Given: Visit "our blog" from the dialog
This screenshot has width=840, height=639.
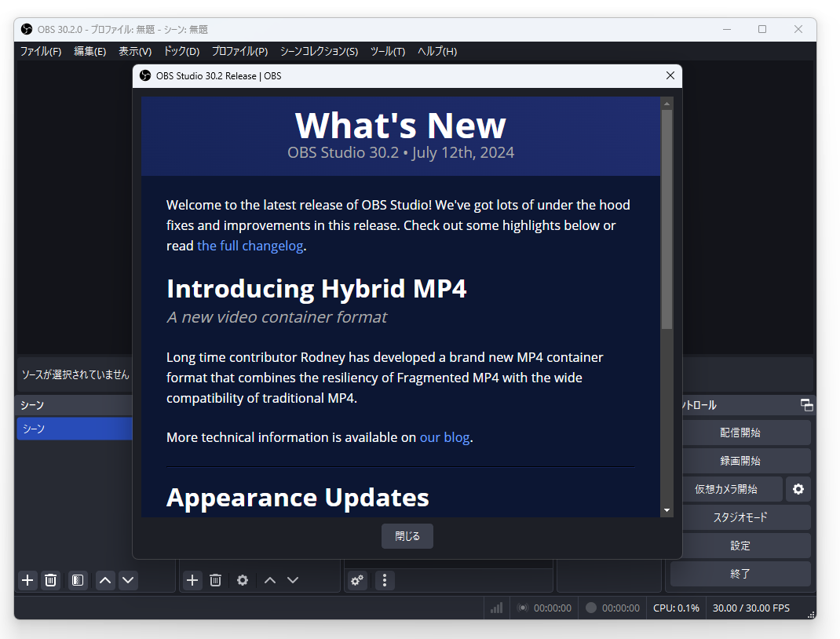Looking at the screenshot, I should pyautogui.click(x=445, y=437).
